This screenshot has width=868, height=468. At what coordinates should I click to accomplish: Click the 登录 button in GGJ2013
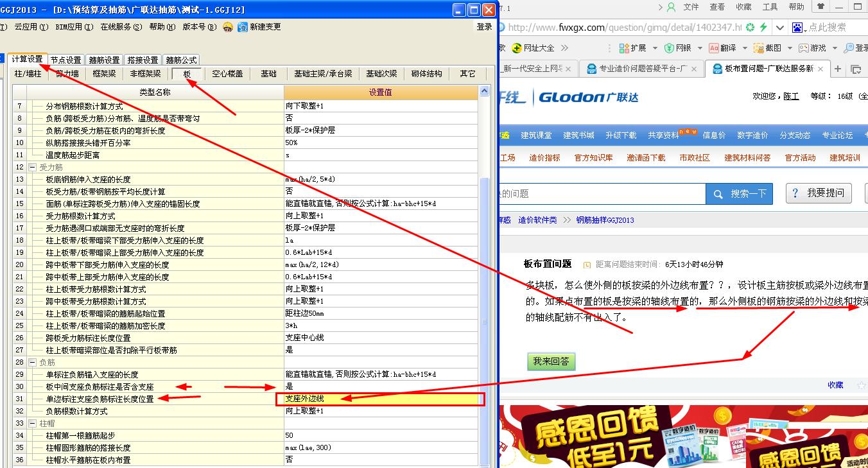click(484, 27)
